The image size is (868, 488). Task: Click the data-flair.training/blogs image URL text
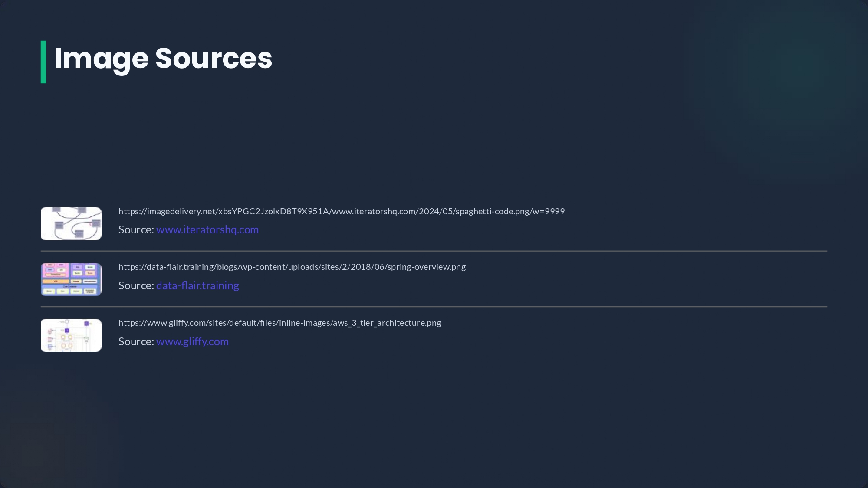click(292, 267)
